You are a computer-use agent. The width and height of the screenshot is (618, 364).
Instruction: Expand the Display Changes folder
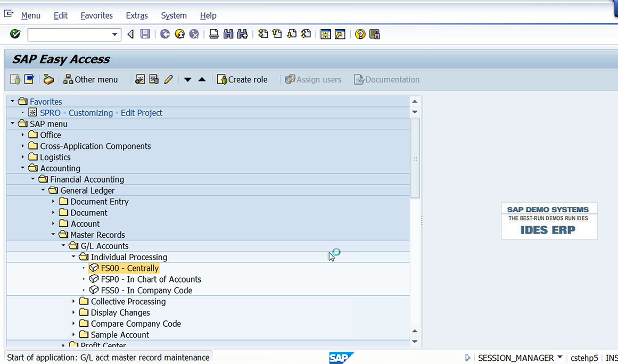click(x=73, y=312)
